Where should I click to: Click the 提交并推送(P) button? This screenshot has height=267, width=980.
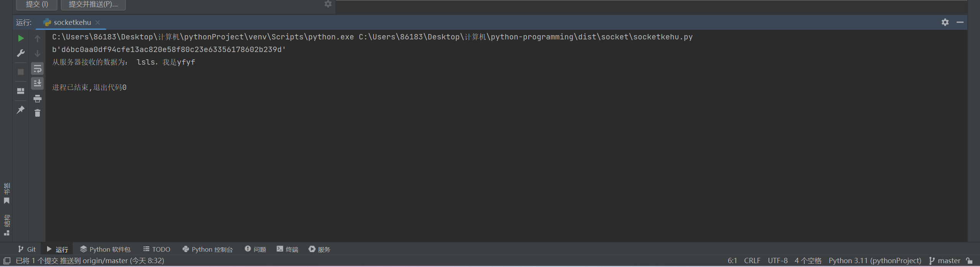[93, 4]
